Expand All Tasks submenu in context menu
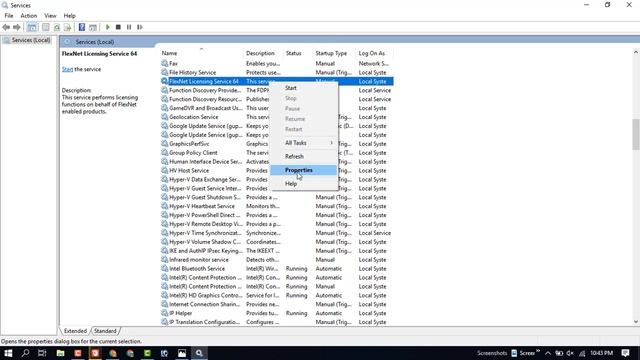Viewport: 640px width, 360px height. pos(304,143)
